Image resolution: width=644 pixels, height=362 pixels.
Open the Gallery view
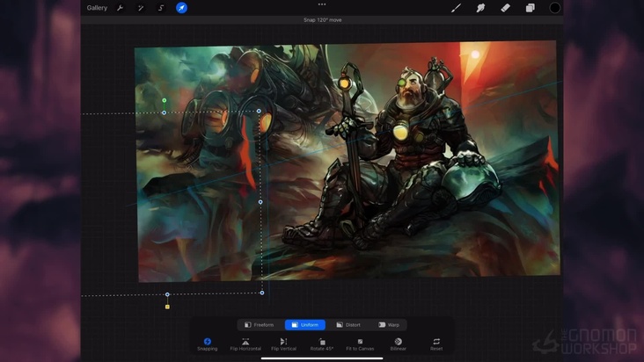(97, 8)
